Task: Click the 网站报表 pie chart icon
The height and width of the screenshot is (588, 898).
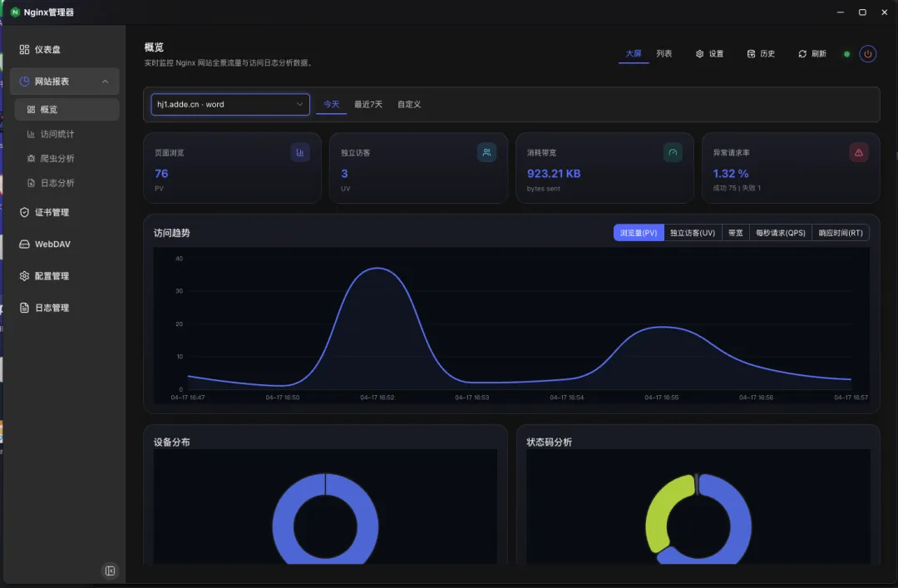Action: click(x=24, y=82)
